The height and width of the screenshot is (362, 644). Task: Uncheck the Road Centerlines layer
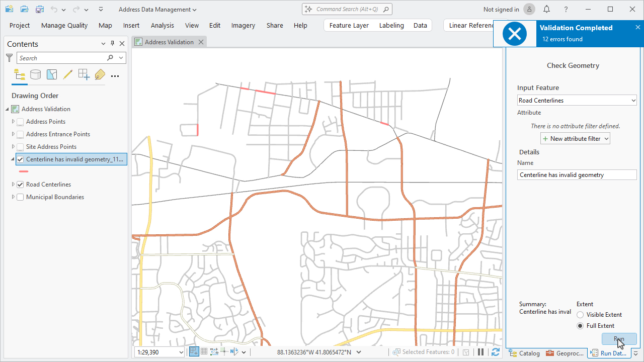(20, 184)
